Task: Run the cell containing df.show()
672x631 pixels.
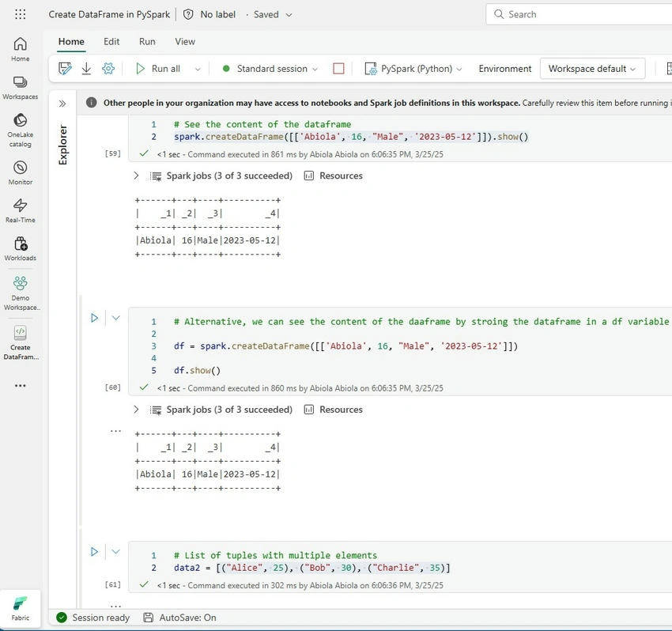Action: coord(94,318)
